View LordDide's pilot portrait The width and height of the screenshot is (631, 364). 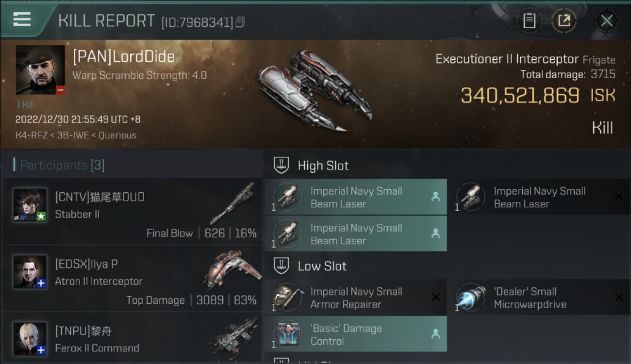coord(40,70)
